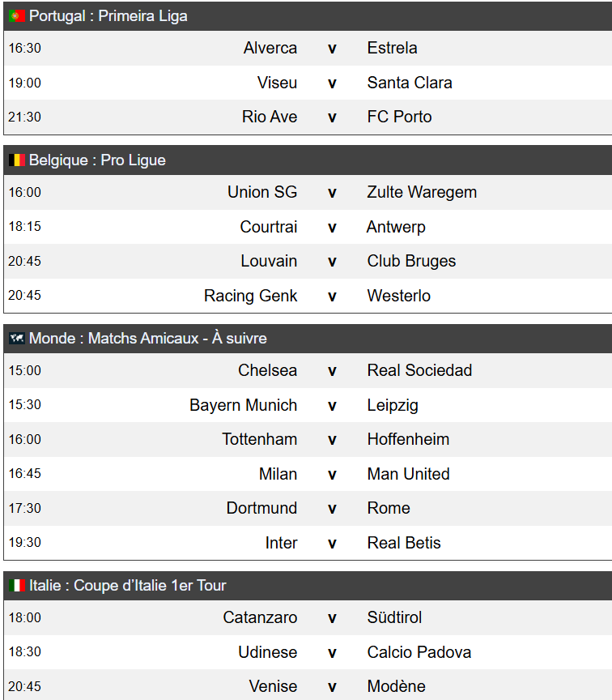The image size is (612, 700).
Task: Click Bayern Munich team name
Action: point(244,405)
